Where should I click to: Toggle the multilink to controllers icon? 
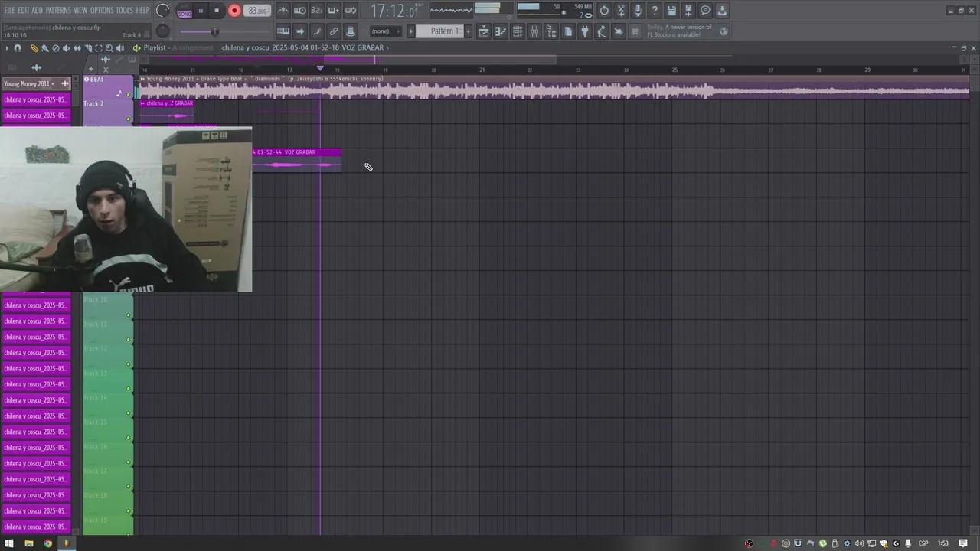click(334, 31)
